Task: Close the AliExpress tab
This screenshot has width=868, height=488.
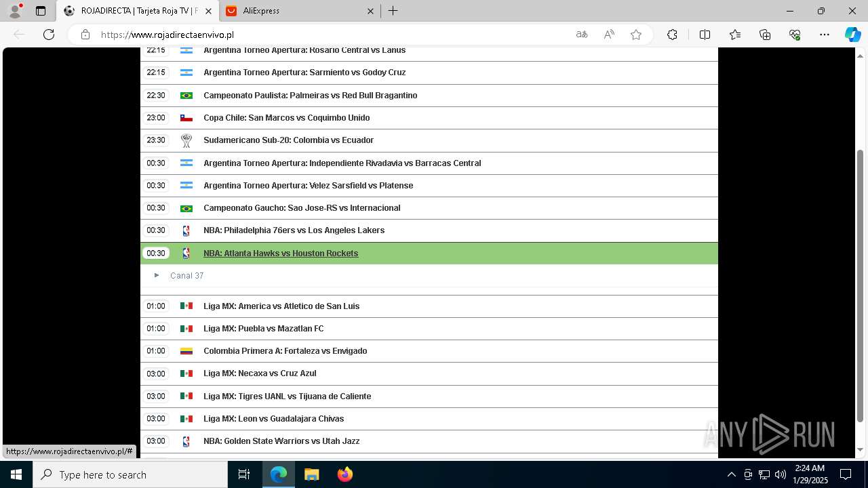Action: click(371, 11)
